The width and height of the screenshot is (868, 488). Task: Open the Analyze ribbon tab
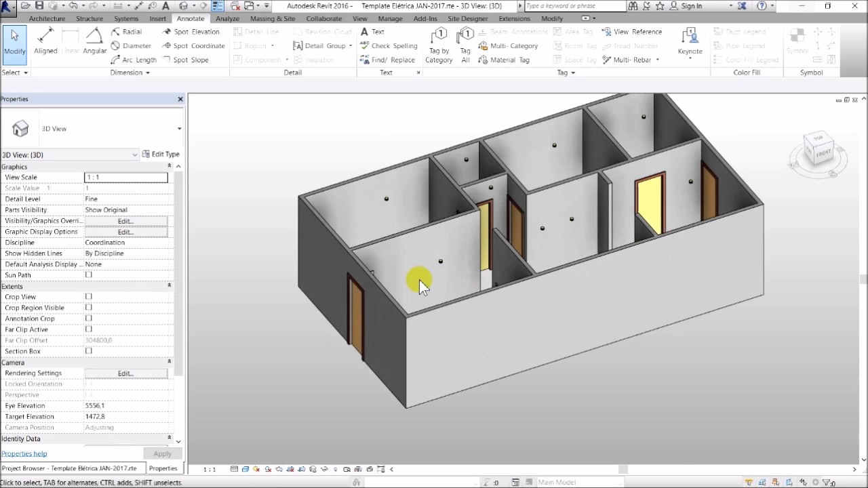(x=227, y=18)
